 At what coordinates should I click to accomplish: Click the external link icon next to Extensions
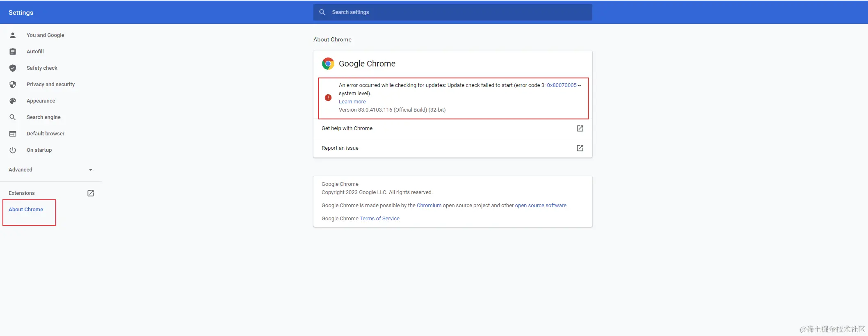tap(91, 193)
